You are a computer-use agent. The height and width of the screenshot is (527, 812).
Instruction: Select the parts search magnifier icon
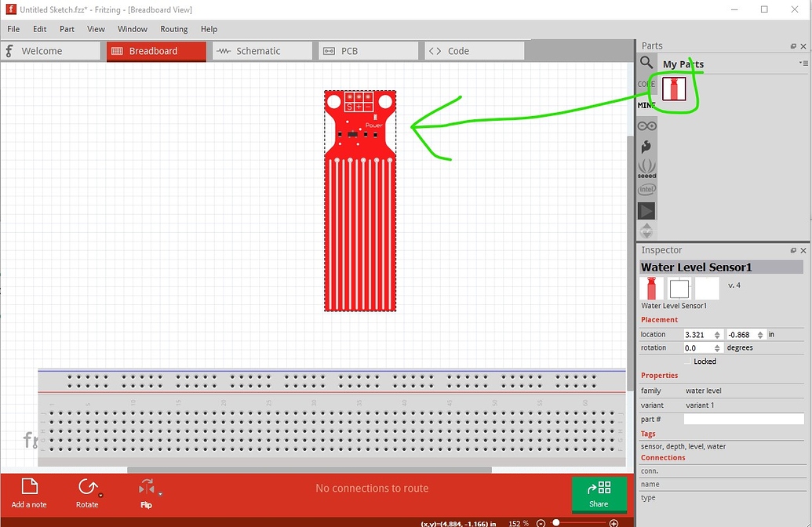[646, 62]
